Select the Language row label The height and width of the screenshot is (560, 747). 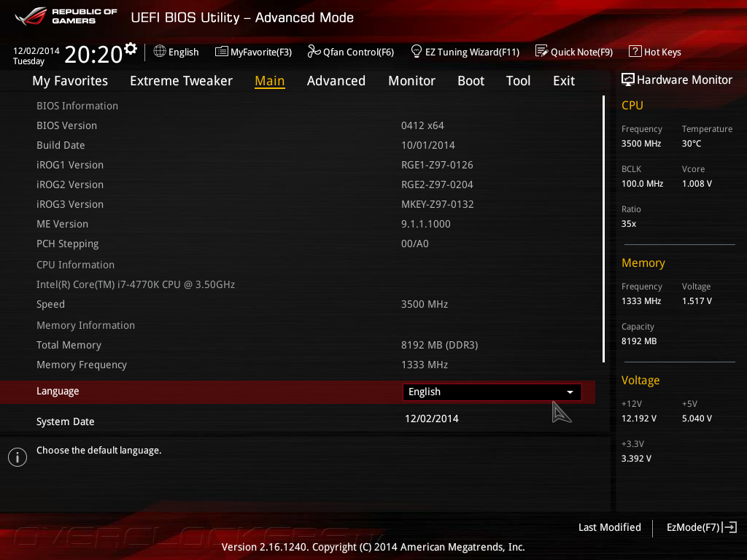pyautogui.click(x=58, y=391)
